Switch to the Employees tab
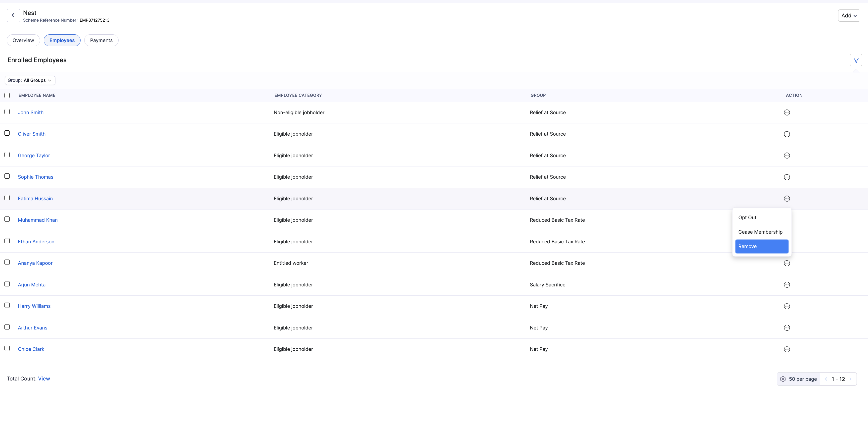 62,40
